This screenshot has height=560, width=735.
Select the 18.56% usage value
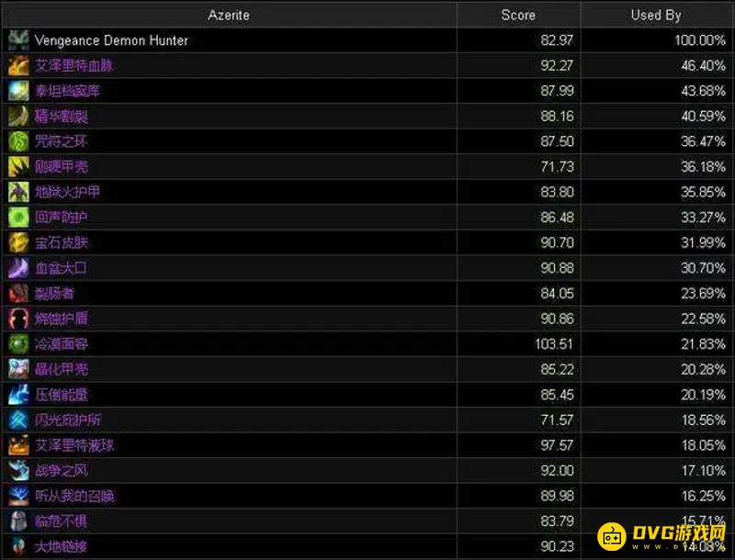704,420
